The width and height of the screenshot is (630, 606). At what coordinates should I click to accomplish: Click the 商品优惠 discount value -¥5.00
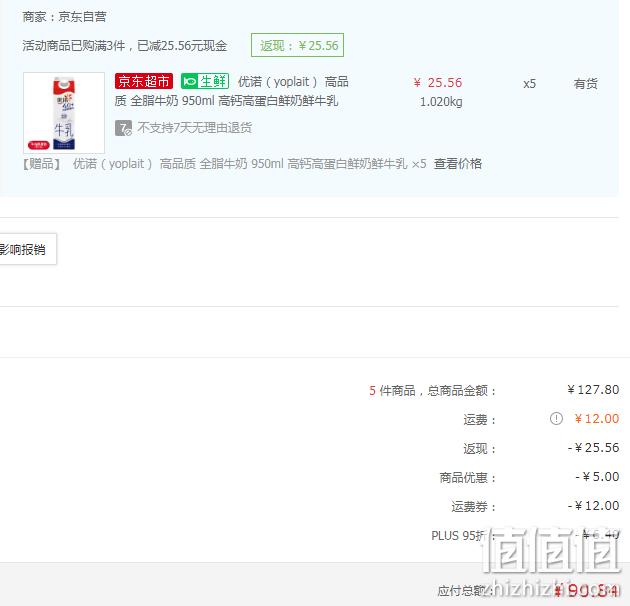[597, 477]
